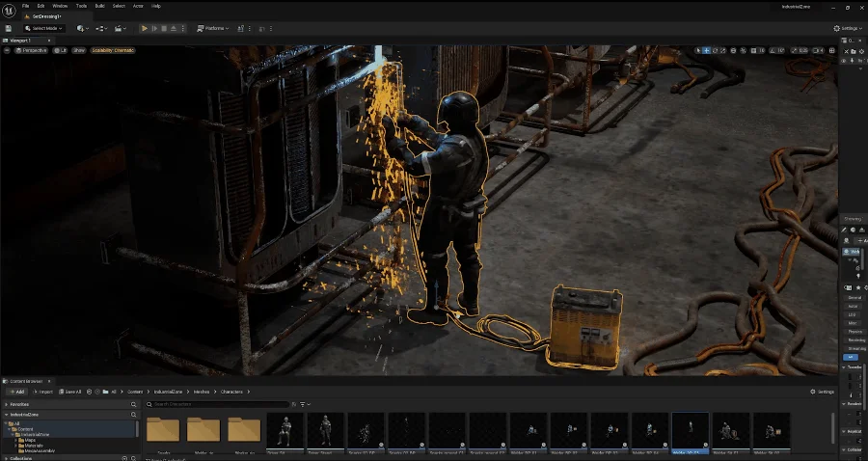Open the Build menu

[99, 6]
